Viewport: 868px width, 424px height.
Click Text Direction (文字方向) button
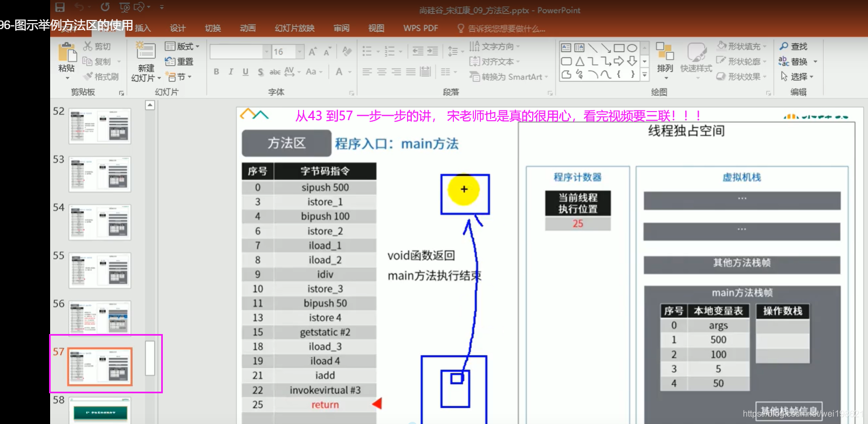[x=494, y=46]
